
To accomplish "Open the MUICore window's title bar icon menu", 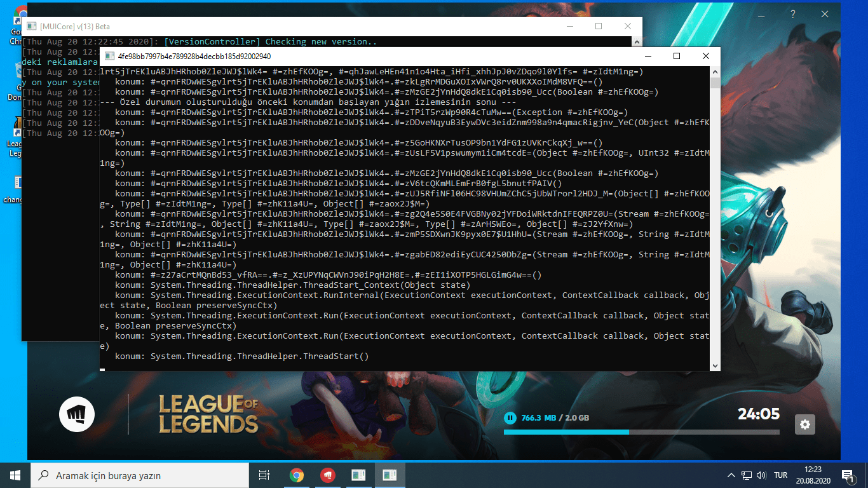I will click(31, 26).
